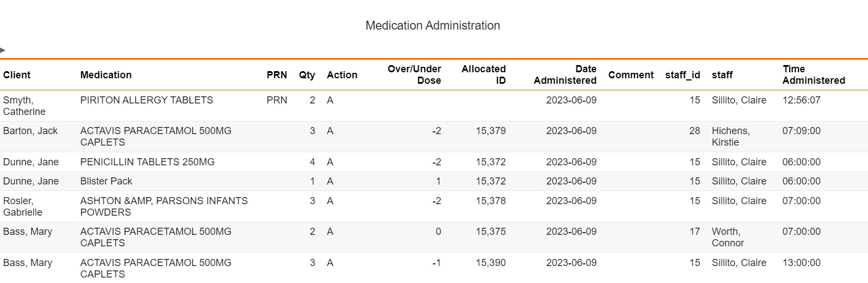Select allocated ID 15,390 cell
This screenshot has width=868, height=283.
tap(490, 263)
